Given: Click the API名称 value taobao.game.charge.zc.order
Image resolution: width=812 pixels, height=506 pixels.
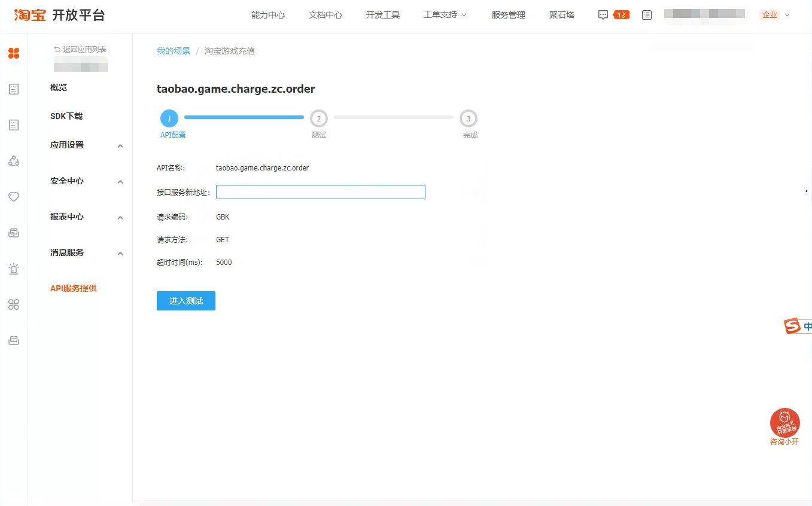Looking at the screenshot, I should (x=262, y=168).
